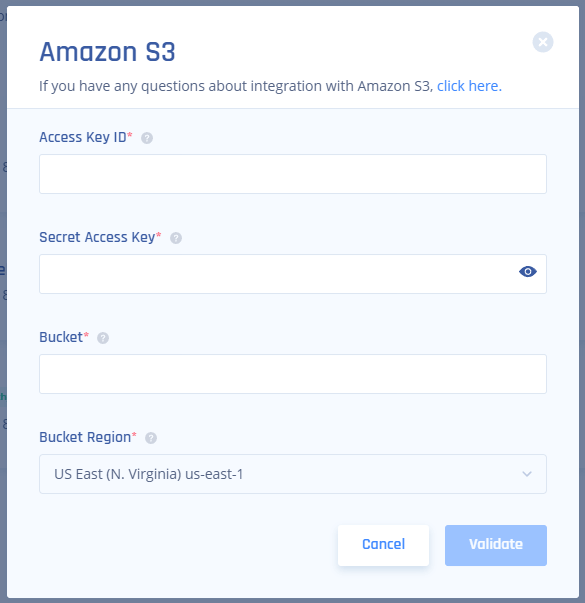The image size is (585, 603).
Task: Focus the Bucket name input field
Action: click(x=293, y=374)
